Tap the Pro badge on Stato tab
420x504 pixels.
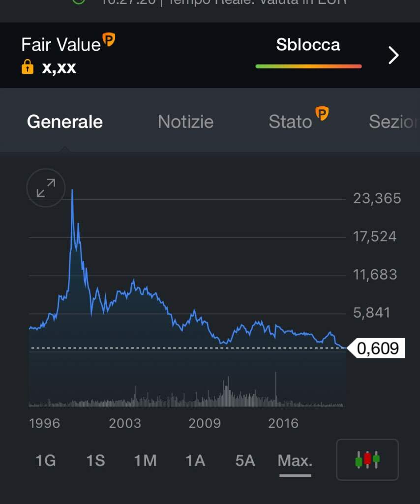pyautogui.click(x=322, y=113)
